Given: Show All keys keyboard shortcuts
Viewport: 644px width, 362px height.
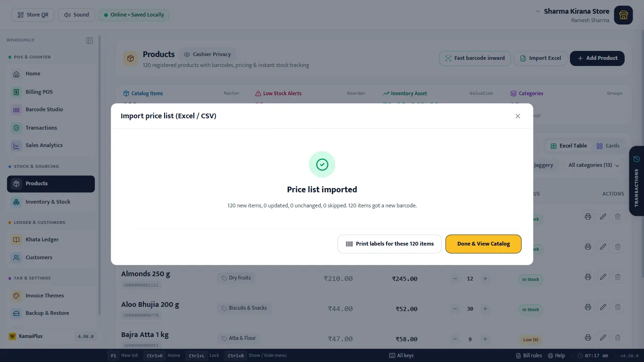Looking at the screenshot, I should [401, 355].
